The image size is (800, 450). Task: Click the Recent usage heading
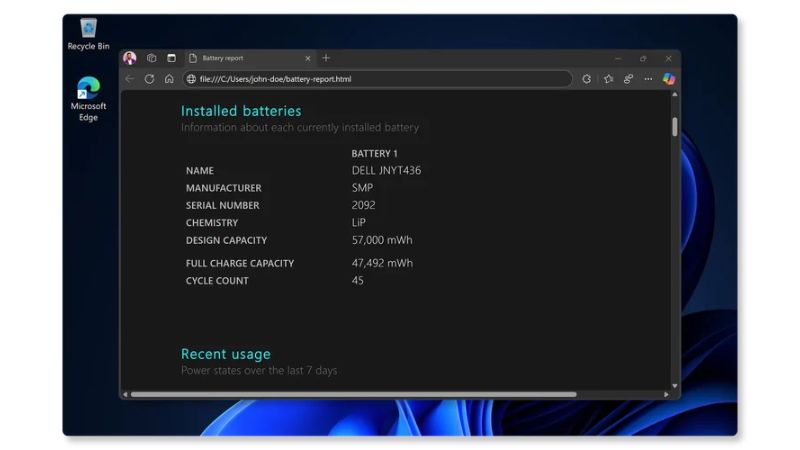tap(226, 354)
